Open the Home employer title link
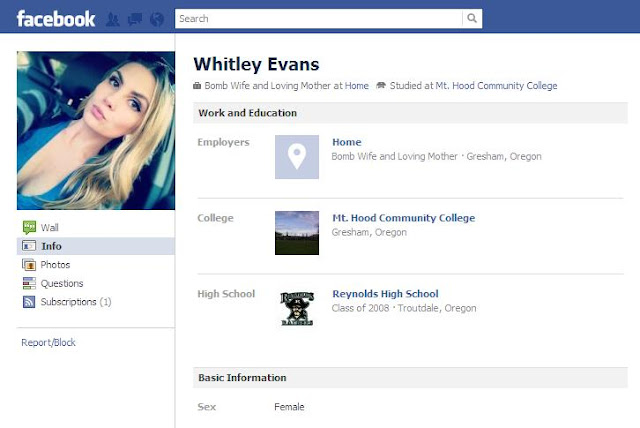This screenshot has height=428, width=640. coord(347,142)
